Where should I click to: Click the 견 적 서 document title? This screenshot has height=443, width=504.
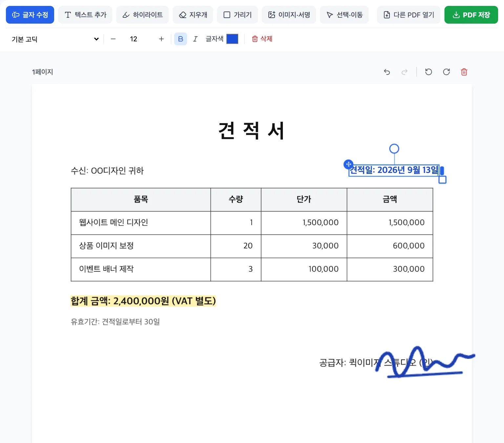[251, 131]
